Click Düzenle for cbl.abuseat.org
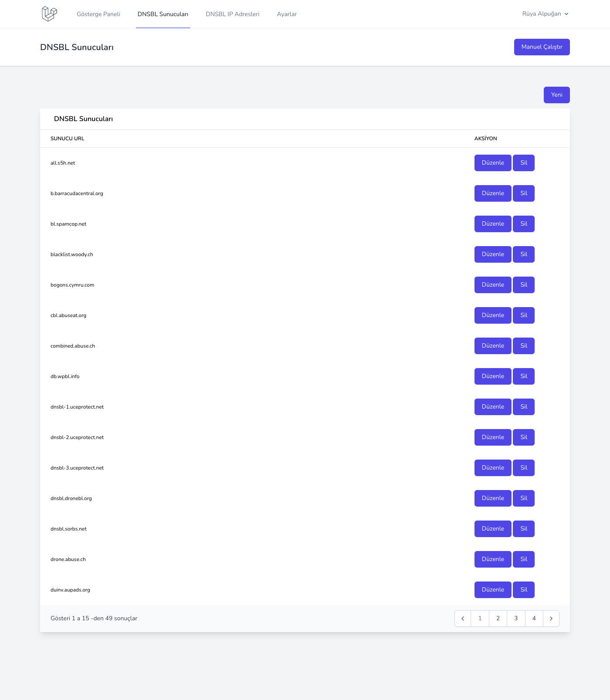This screenshot has height=700, width=610. (493, 315)
